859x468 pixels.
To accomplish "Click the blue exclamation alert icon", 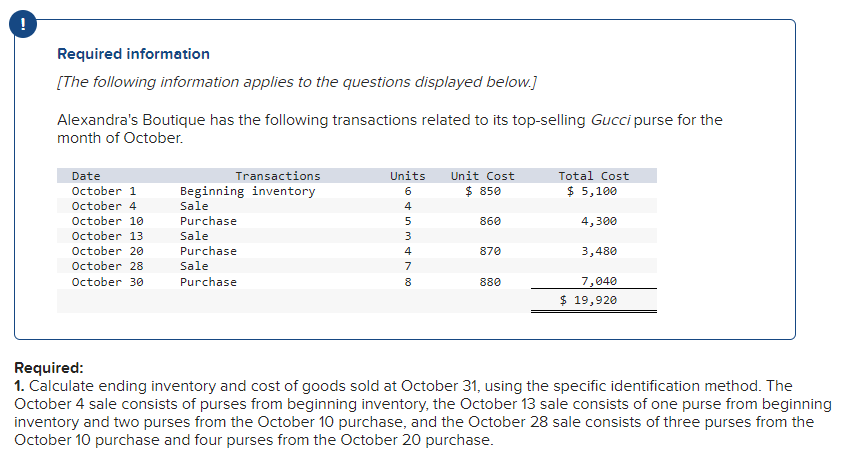I will tap(23, 24).
